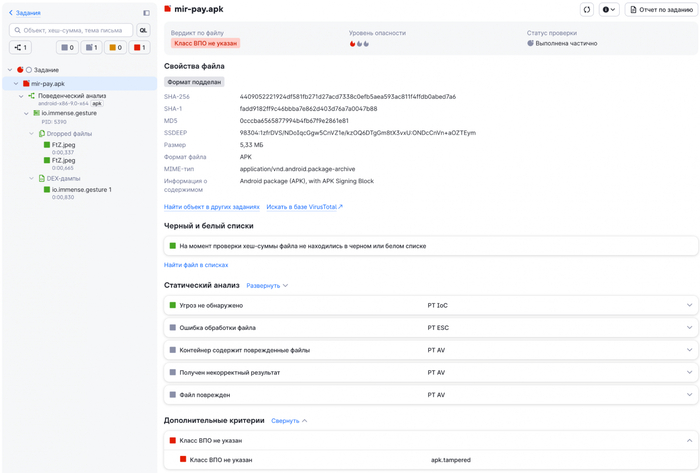Image resolution: width=700 pixels, height=473 pixels.
Task: Click the apk tag under Поведенческий анализ
Action: 97,104
